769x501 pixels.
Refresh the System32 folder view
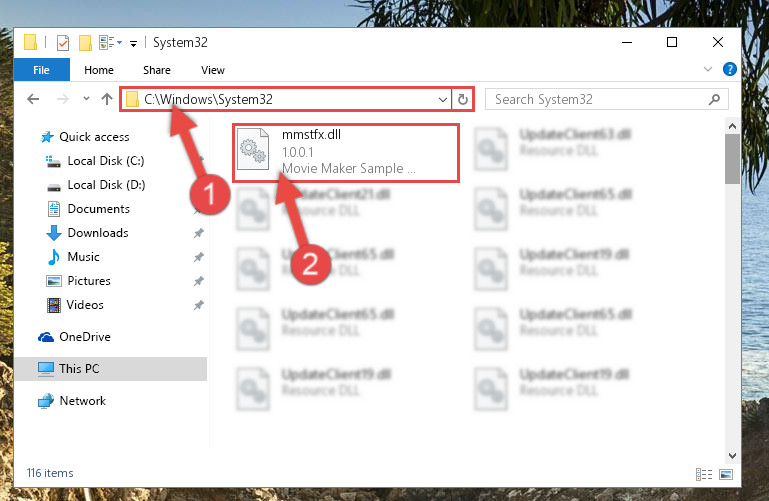click(x=462, y=100)
